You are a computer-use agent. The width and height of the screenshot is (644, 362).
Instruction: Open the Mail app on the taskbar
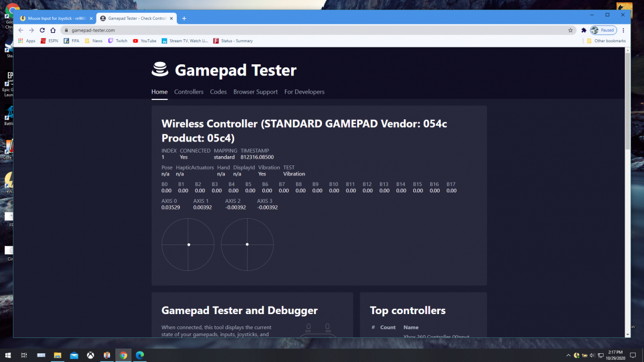click(74, 355)
